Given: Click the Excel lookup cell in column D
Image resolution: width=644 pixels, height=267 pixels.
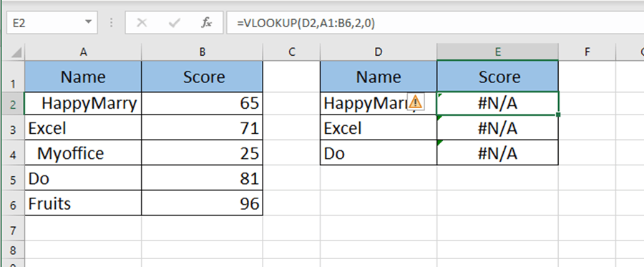Looking at the screenshot, I should click(x=379, y=127).
